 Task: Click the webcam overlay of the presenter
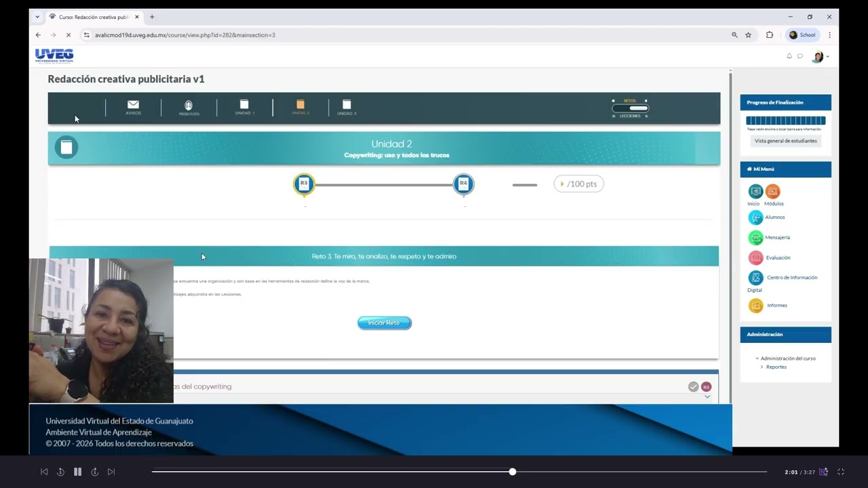click(x=101, y=331)
